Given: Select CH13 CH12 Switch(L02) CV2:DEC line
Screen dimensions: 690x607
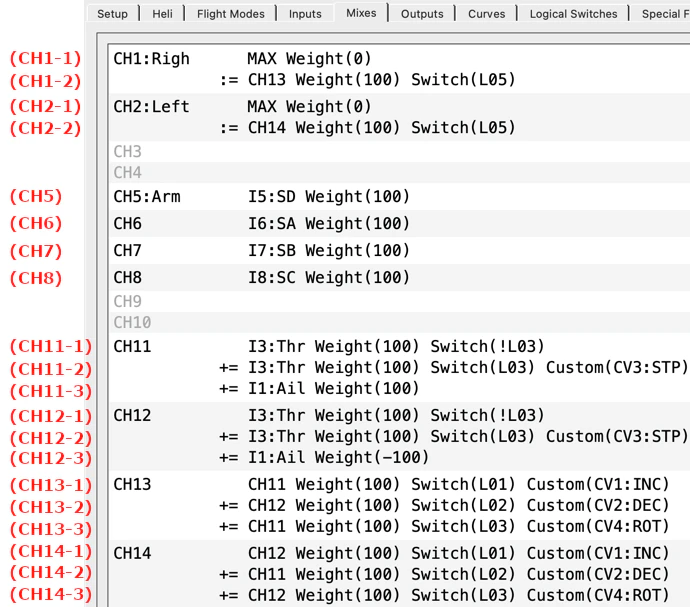Looking at the screenshot, I should tap(399, 506).
